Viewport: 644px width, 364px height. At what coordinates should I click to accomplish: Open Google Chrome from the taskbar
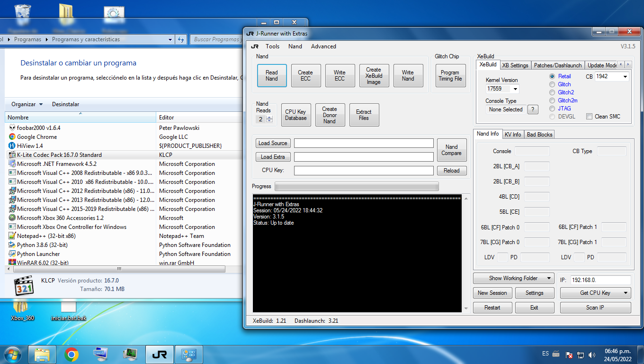coord(72,355)
